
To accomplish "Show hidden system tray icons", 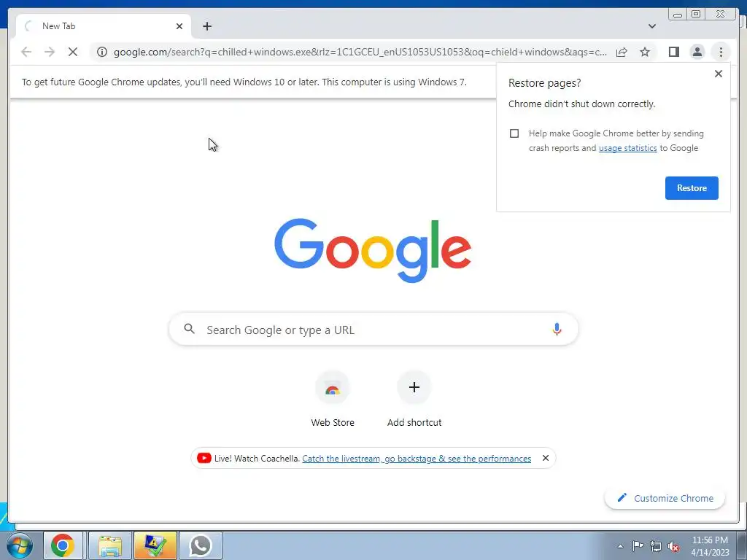I will pos(620,546).
